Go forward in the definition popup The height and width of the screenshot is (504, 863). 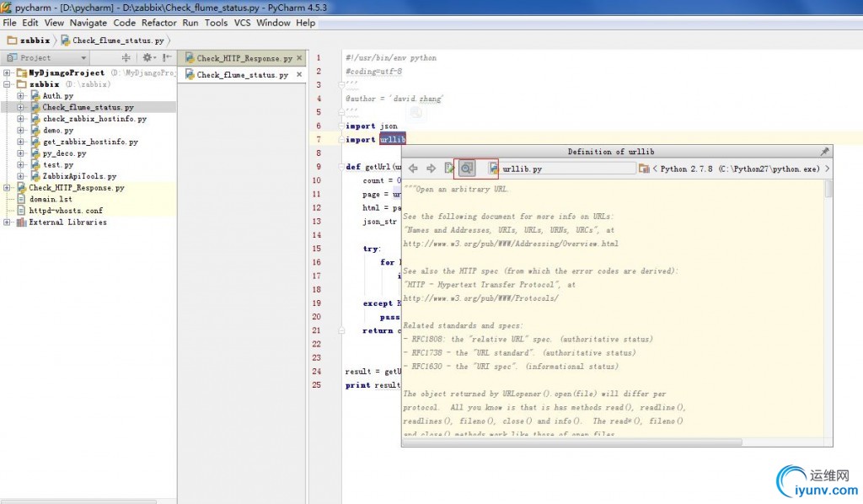[431, 169]
